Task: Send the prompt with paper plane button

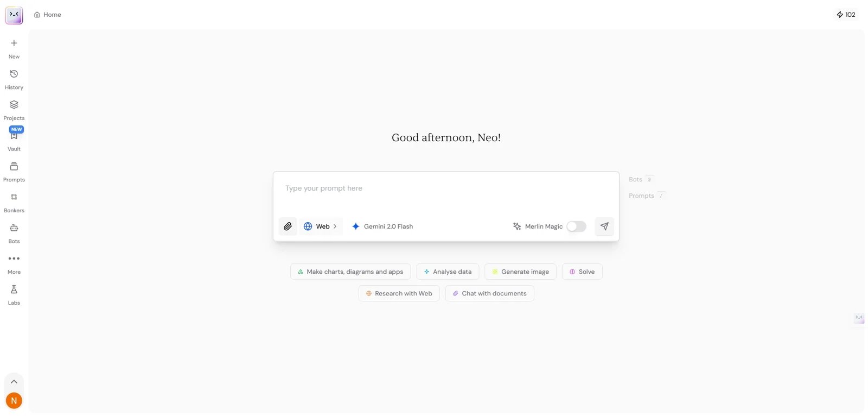Action: (x=604, y=226)
